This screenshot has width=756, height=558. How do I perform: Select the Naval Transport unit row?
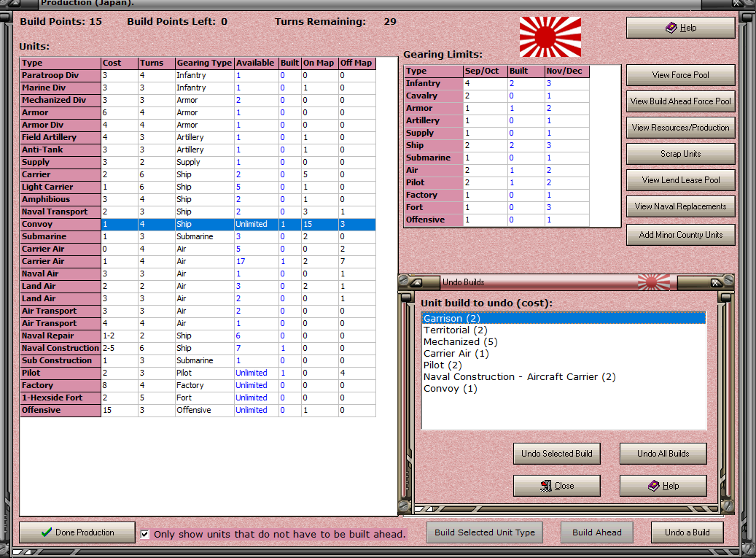(198, 212)
